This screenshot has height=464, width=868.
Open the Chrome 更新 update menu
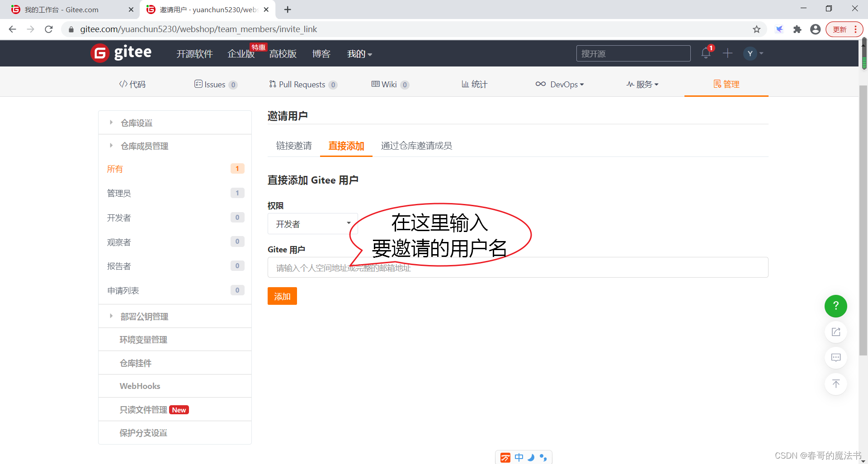pos(844,29)
